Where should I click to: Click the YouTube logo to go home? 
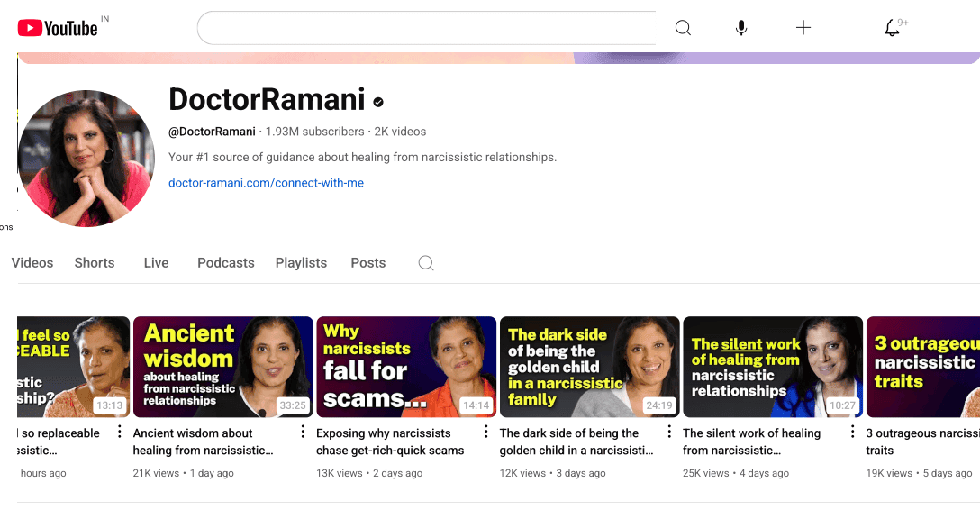point(58,28)
